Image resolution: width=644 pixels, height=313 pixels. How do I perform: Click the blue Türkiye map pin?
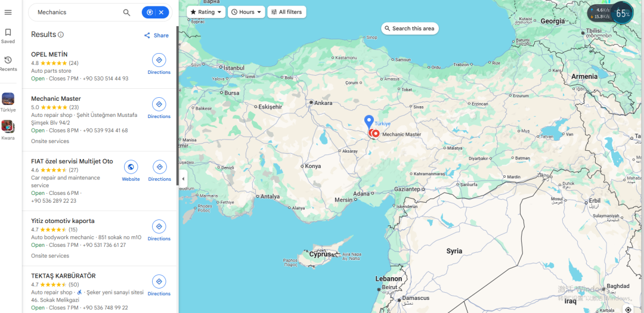[369, 122]
